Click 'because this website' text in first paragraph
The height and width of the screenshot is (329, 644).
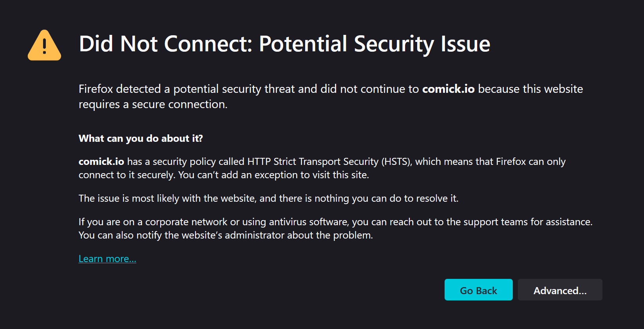click(530, 89)
